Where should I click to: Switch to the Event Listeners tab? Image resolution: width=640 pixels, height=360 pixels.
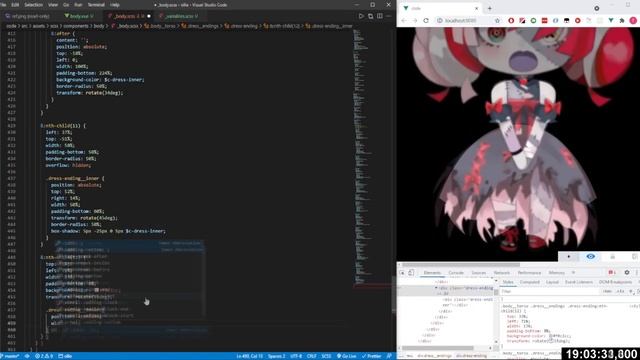coord(579,282)
